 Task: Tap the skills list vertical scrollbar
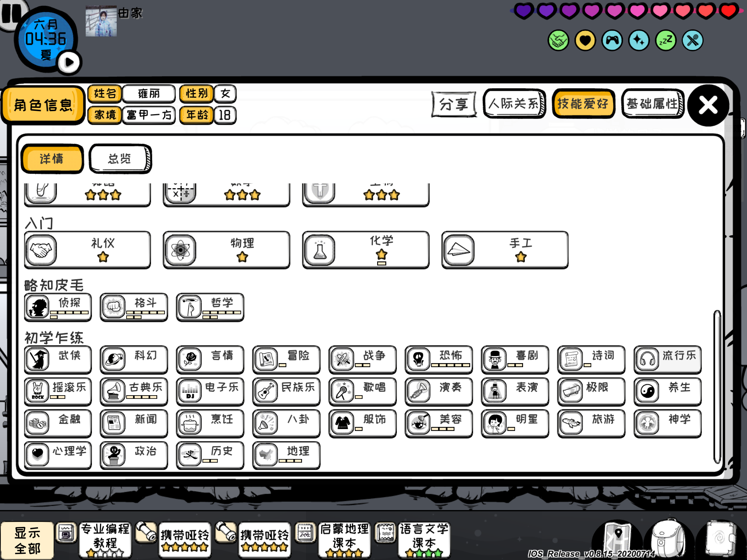(x=717, y=386)
